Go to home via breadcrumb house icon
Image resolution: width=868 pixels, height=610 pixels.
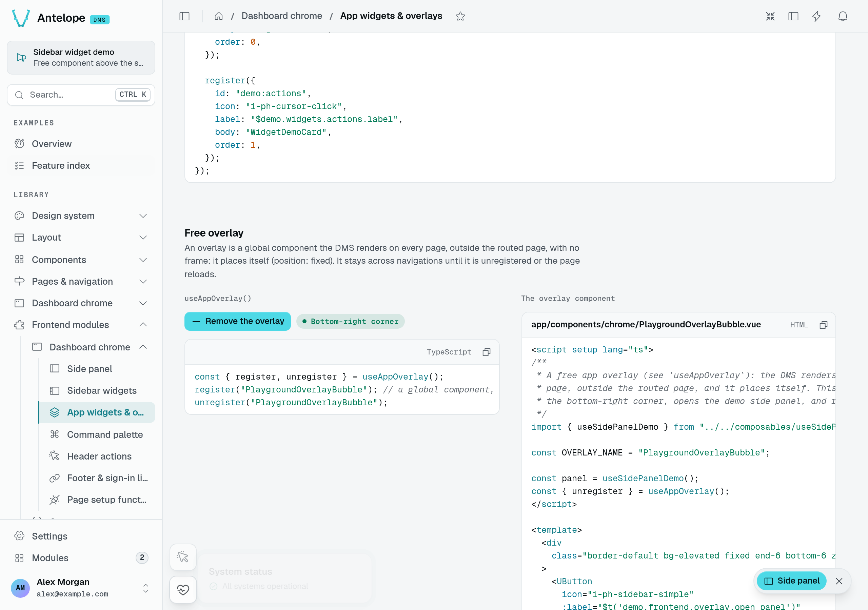pos(218,16)
